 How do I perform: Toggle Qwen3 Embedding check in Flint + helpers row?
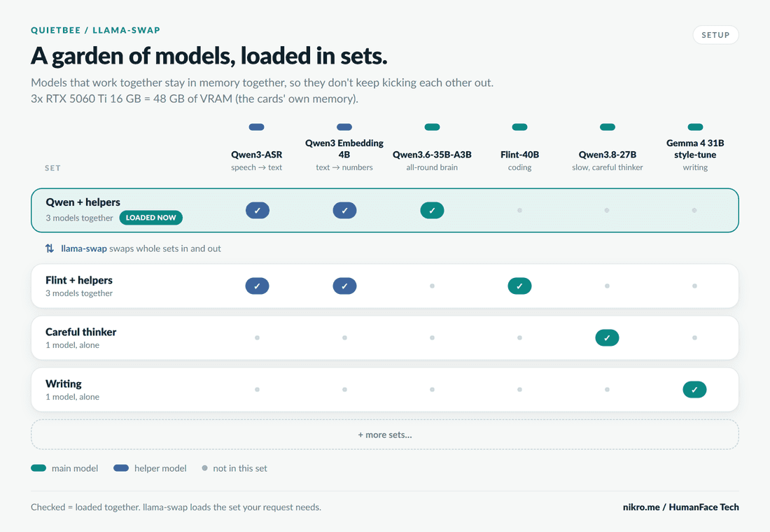(x=344, y=286)
